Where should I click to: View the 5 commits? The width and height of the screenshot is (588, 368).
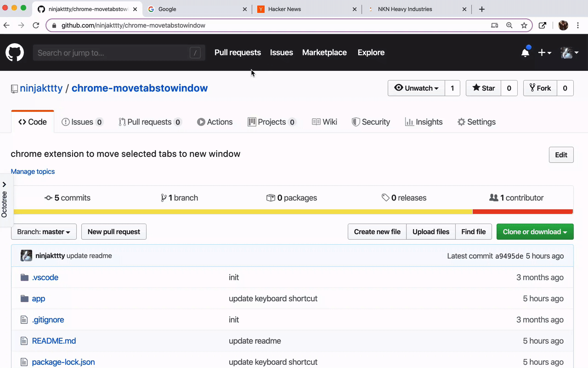pyautogui.click(x=68, y=198)
